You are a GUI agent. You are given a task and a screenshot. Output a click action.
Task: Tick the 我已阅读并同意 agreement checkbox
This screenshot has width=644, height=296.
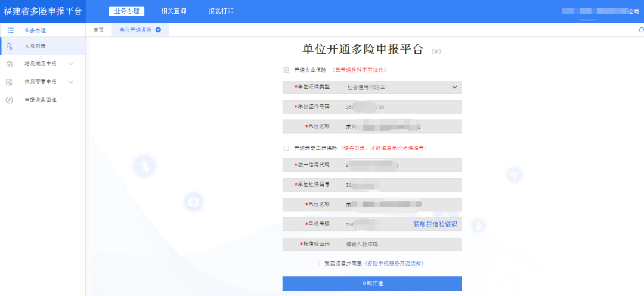pos(316,264)
